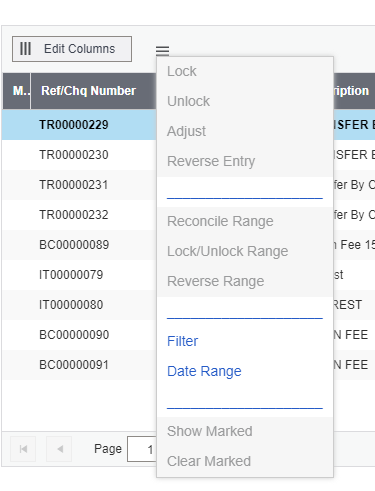375x491 pixels.
Task: Click the columns bars icon in Edit Columns
Action: (25, 49)
